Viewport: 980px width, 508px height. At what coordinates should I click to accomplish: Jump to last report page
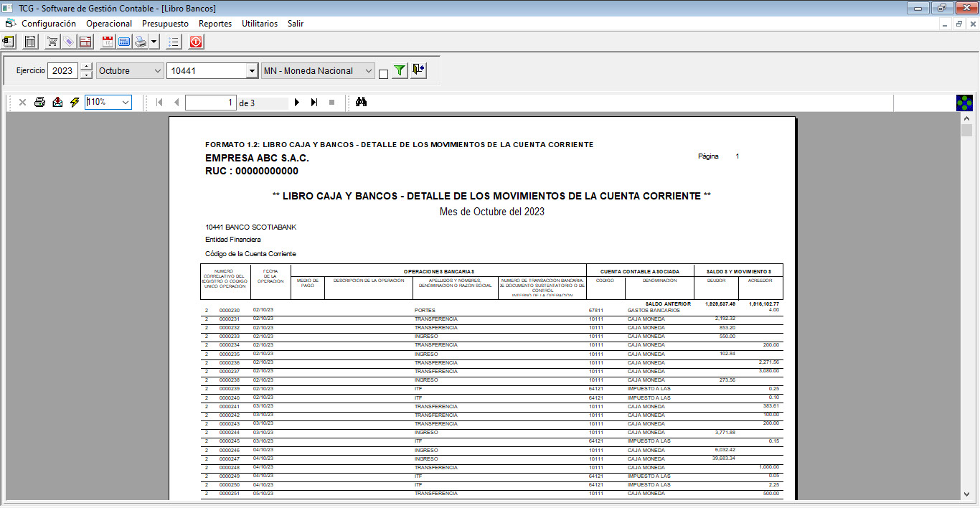pyautogui.click(x=314, y=103)
